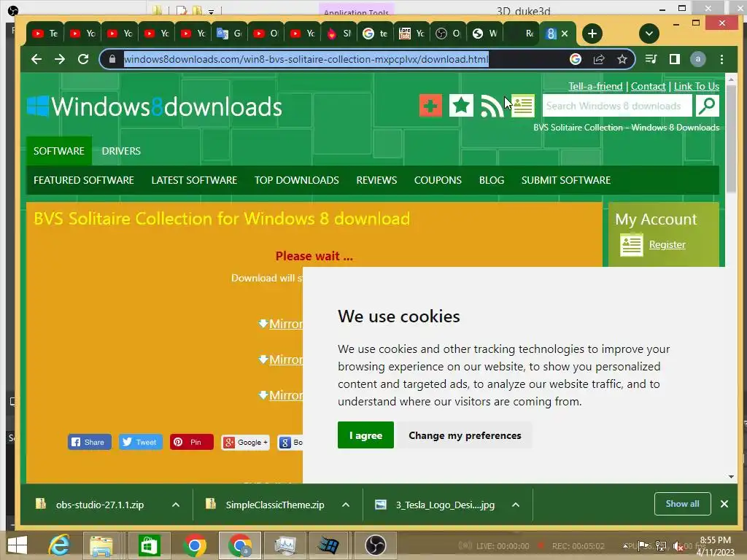Open LATEST SOFTWARE menu item

click(194, 180)
